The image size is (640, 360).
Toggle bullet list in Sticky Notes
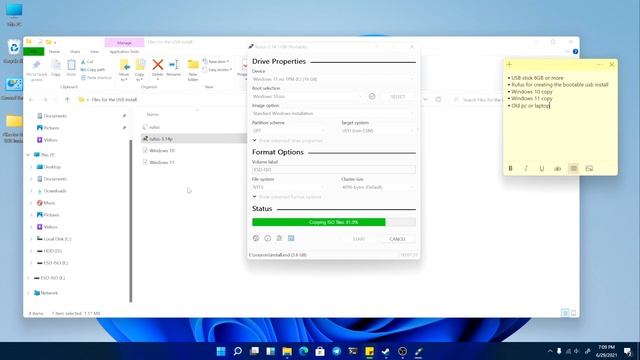[x=573, y=168]
